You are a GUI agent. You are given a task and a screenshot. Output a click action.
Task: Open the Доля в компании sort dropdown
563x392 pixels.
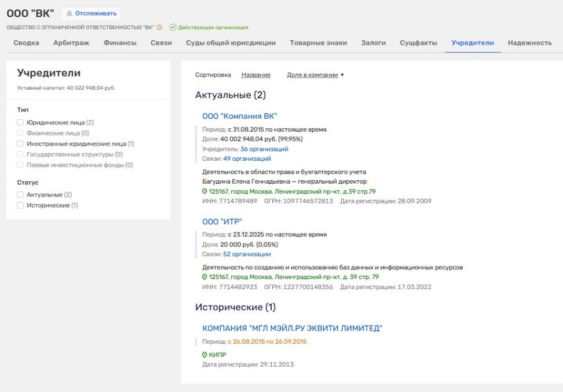click(x=315, y=74)
